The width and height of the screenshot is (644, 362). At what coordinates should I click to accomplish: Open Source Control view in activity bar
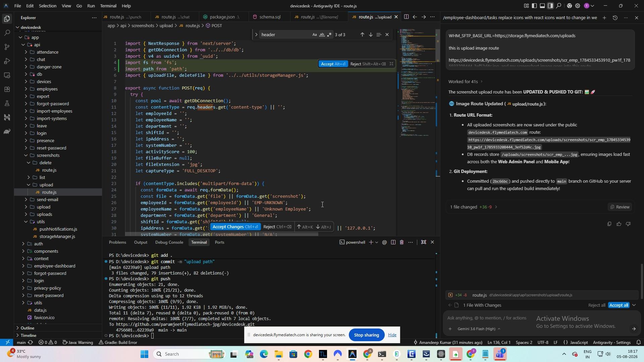coord(7,47)
